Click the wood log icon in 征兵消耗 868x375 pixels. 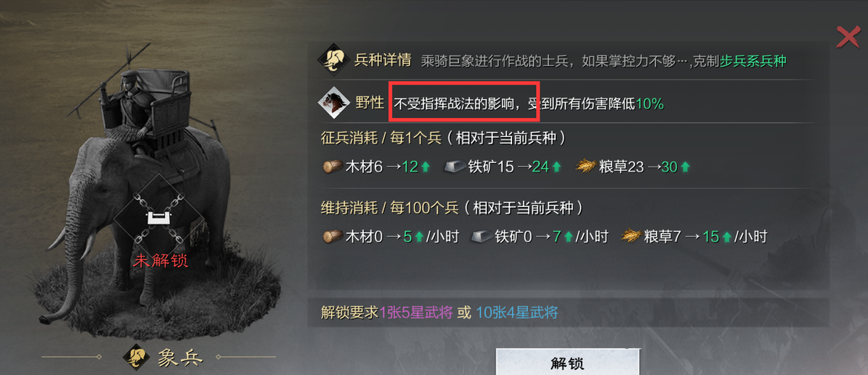332,167
